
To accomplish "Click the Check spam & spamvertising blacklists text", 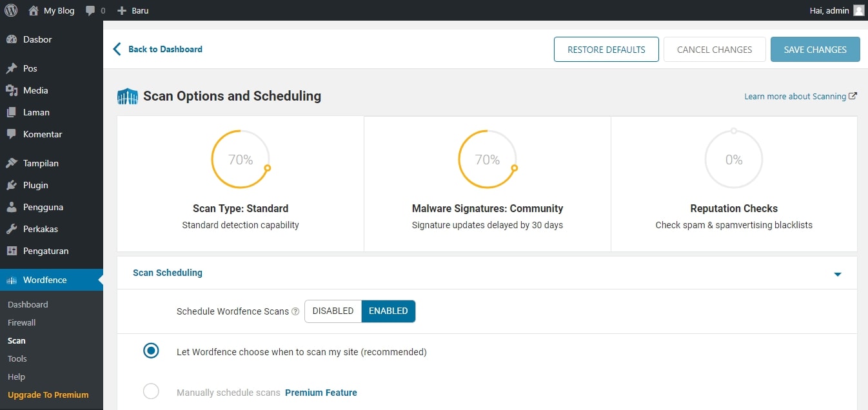I will click(x=734, y=225).
